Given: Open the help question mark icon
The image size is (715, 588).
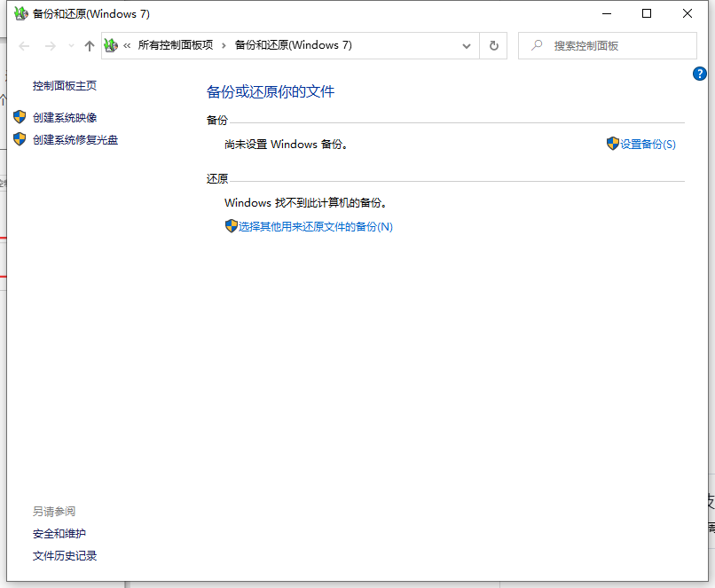Looking at the screenshot, I should pyautogui.click(x=700, y=74).
